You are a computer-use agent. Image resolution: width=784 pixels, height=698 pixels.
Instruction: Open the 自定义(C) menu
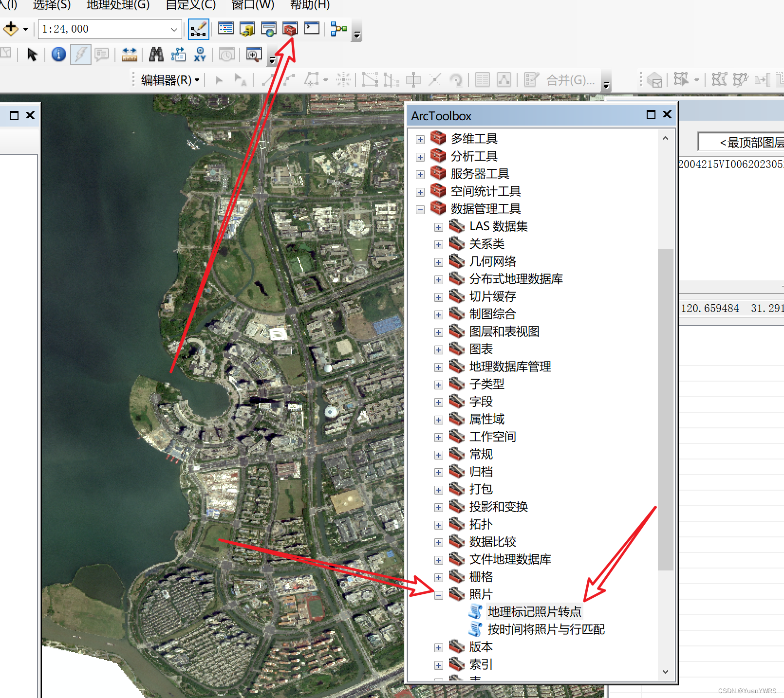pos(190,5)
